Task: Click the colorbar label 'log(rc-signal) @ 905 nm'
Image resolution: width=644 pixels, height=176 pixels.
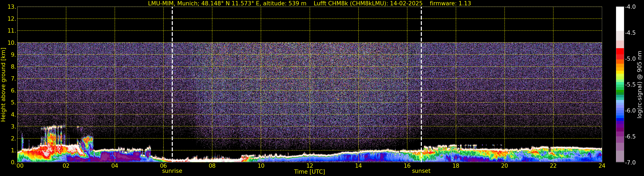Action: pyautogui.click(x=640, y=85)
